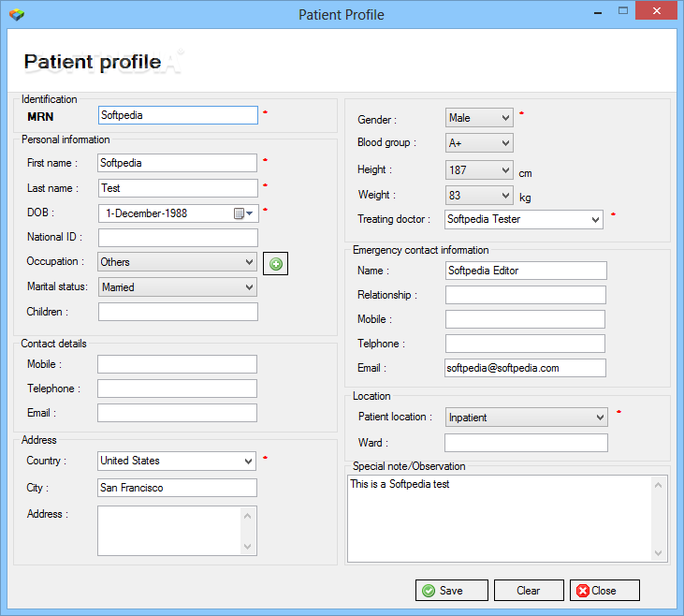This screenshot has height=616, width=684.
Task: Click Address box scroll down arrow
Action: 247,547
